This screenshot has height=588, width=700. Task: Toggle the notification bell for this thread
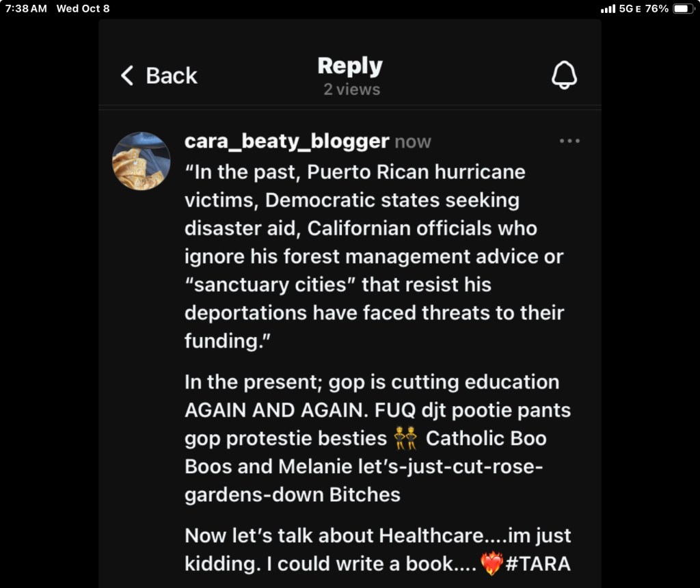coord(564,75)
